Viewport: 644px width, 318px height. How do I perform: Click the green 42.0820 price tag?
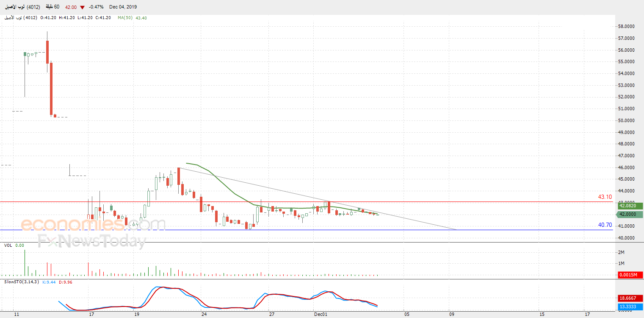pyautogui.click(x=630, y=206)
